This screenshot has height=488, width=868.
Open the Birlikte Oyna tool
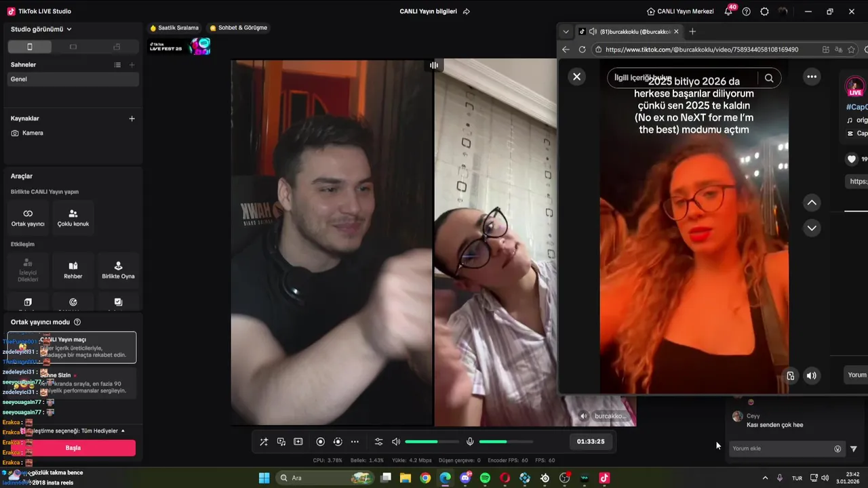(x=118, y=270)
